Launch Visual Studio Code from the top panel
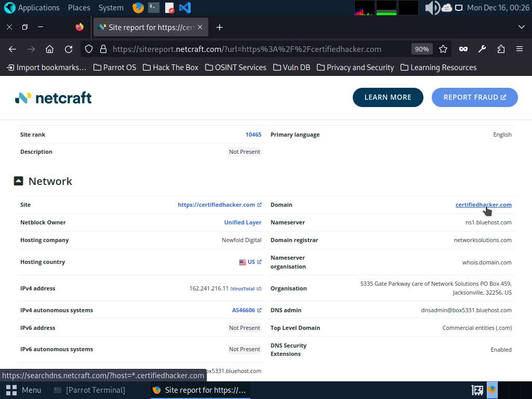Viewport: 532px width, 399px height. tap(185, 7)
